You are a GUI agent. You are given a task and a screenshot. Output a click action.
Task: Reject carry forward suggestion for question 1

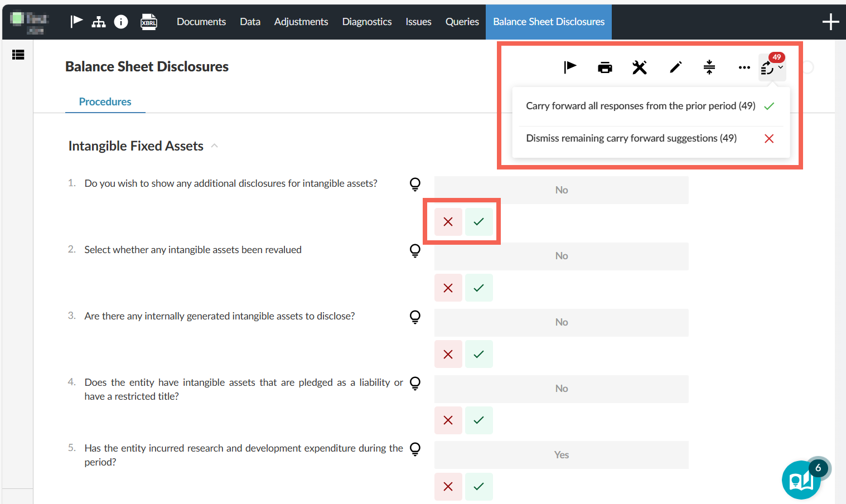[448, 222]
